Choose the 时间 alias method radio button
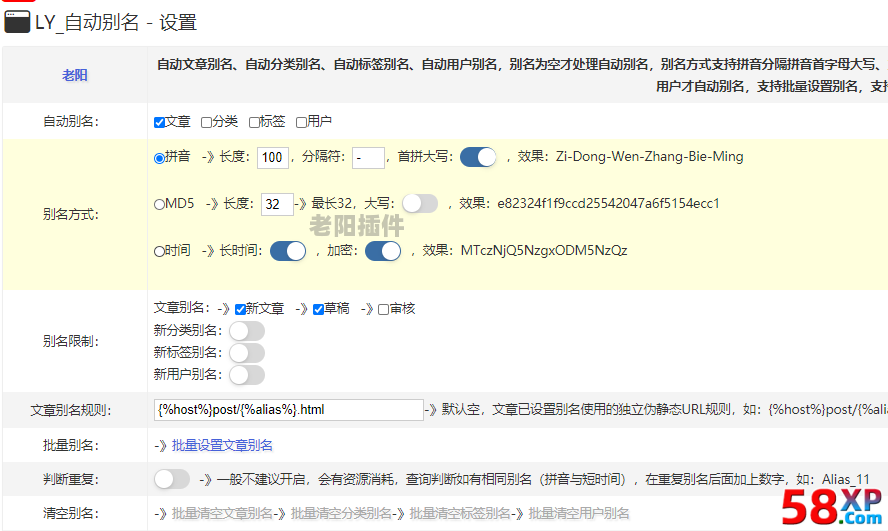The height and width of the screenshot is (531, 888). (x=159, y=251)
